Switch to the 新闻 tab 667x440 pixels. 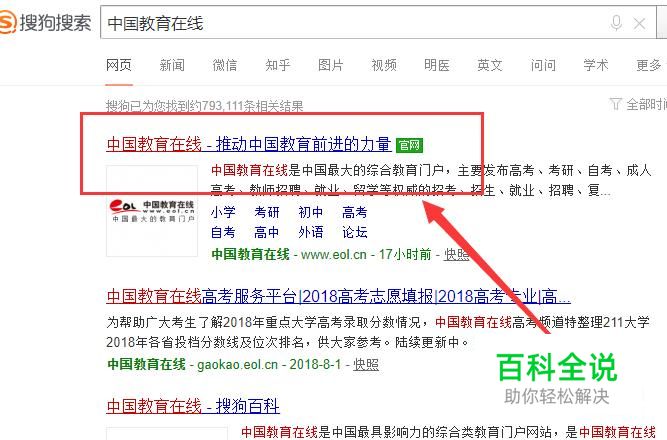[172, 65]
